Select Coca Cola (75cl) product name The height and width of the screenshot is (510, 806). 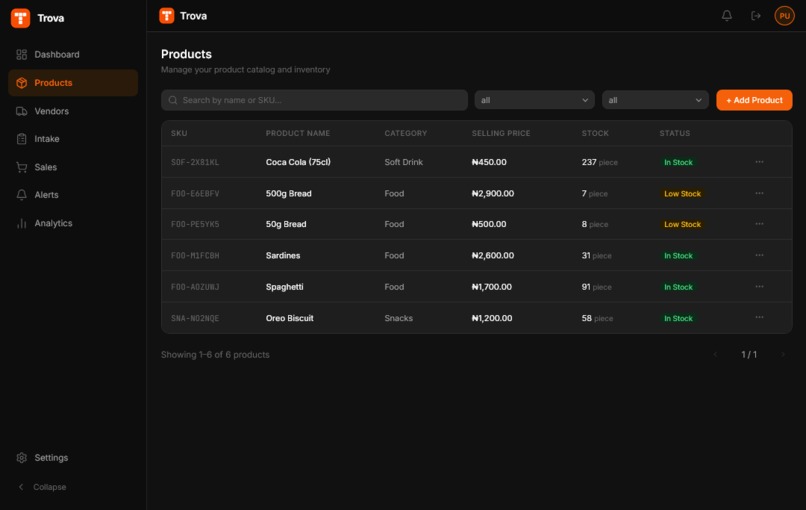tap(298, 162)
